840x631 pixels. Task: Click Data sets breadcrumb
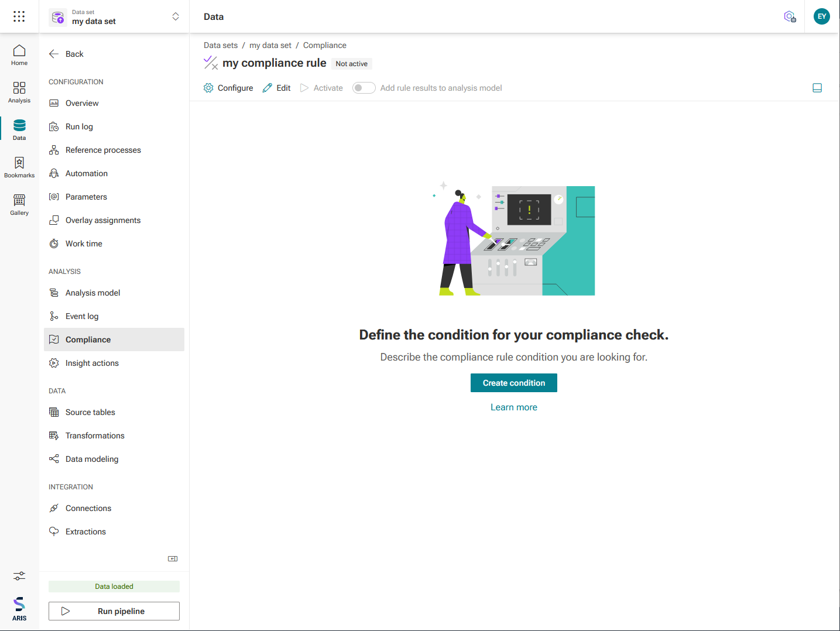221,45
